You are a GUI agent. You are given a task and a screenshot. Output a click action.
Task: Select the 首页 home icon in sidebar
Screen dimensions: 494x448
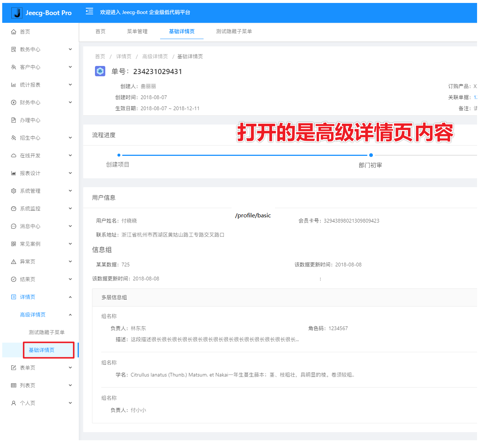pyautogui.click(x=13, y=31)
